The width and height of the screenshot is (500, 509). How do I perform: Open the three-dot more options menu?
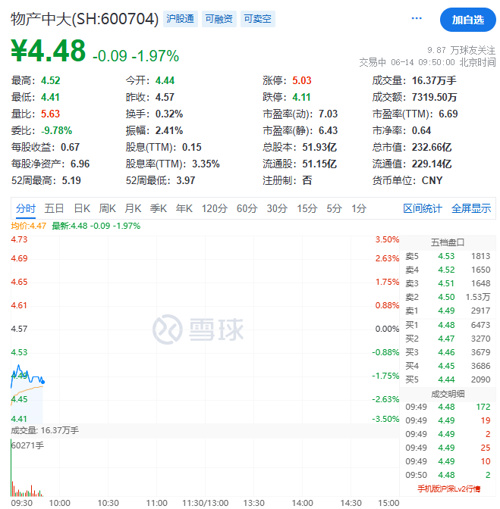point(416,18)
